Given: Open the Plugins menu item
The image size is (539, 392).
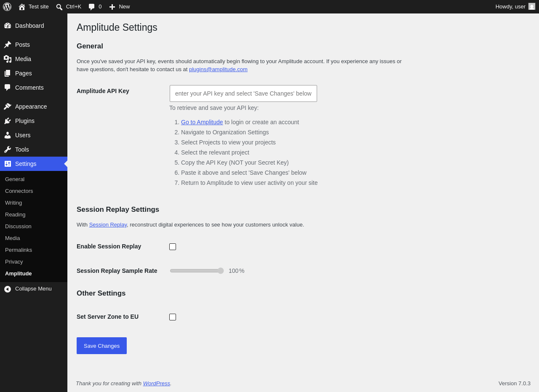Looking at the screenshot, I should click(x=34, y=121).
